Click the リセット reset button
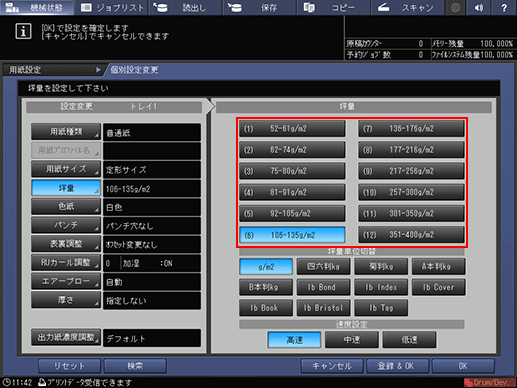 [69, 366]
